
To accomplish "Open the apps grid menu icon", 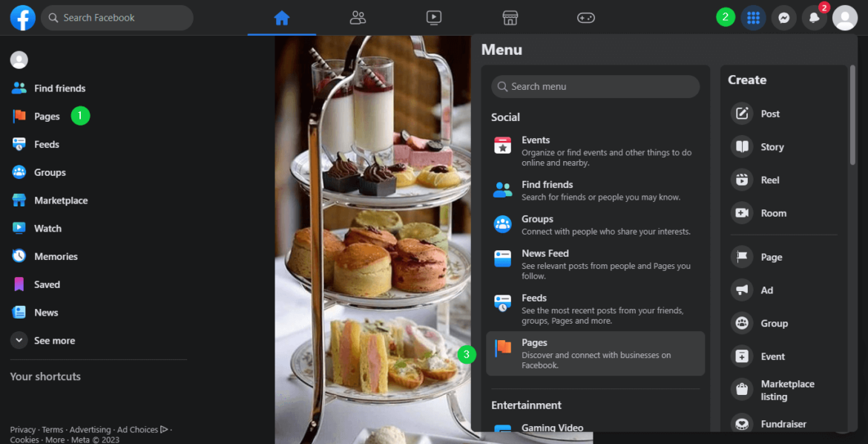I will tap(754, 16).
